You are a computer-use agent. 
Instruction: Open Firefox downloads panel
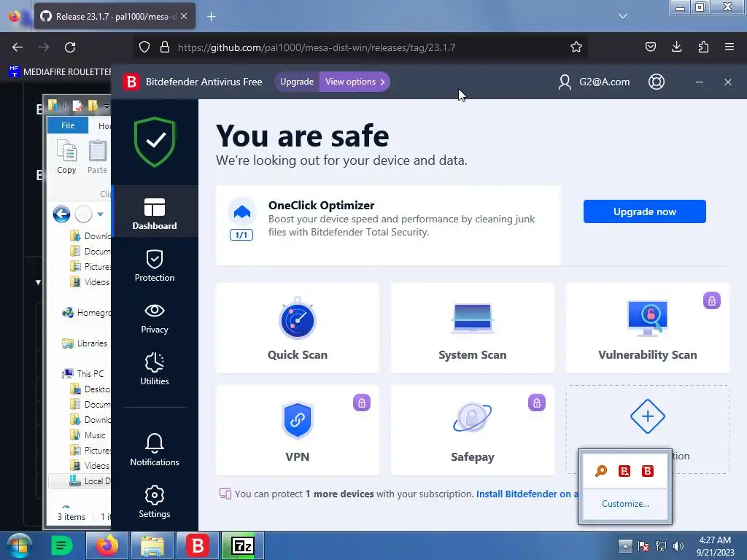(x=676, y=47)
